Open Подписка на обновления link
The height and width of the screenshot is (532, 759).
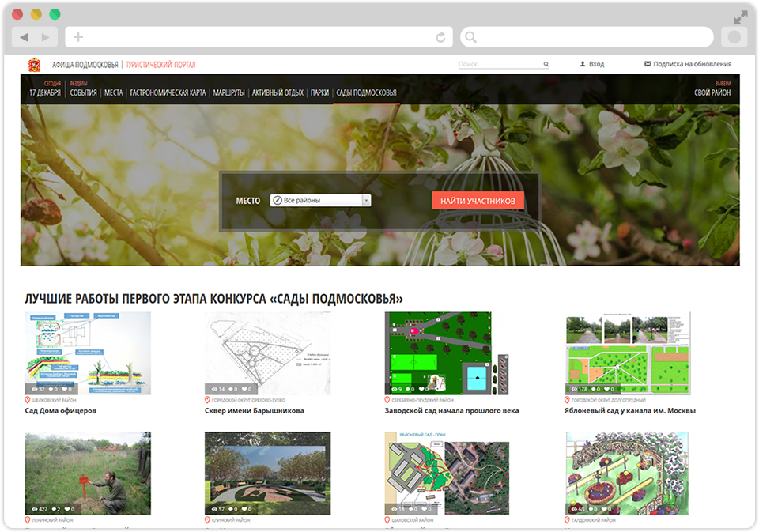pos(688,64)
